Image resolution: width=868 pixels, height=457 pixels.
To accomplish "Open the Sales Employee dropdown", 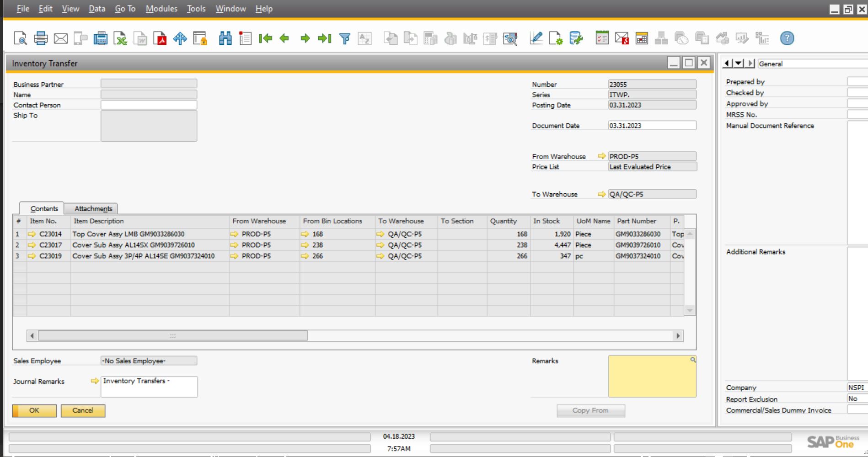I will tap(149, 361).
